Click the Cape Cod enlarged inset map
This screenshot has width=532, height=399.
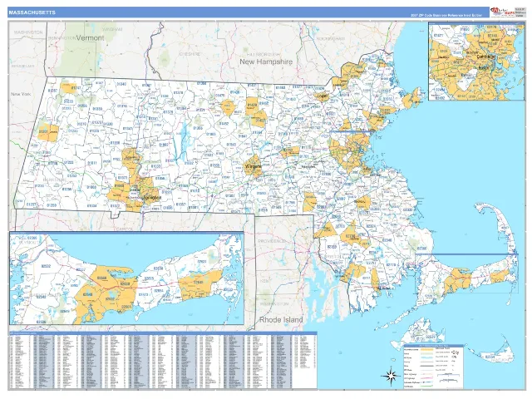pos(126,278)
